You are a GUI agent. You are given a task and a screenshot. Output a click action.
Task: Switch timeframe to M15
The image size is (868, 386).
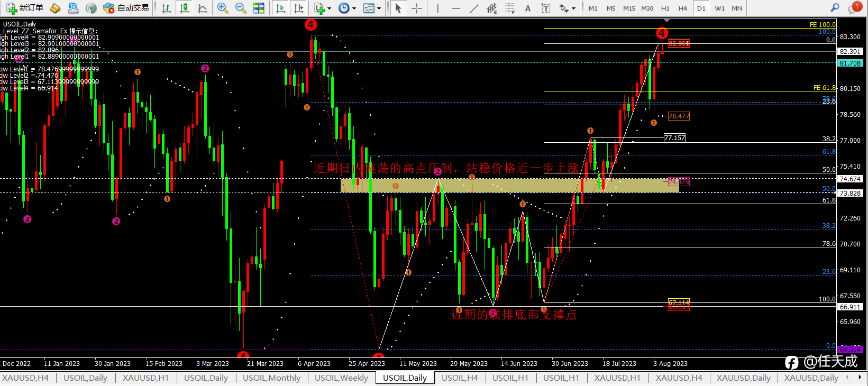(629, 8)
